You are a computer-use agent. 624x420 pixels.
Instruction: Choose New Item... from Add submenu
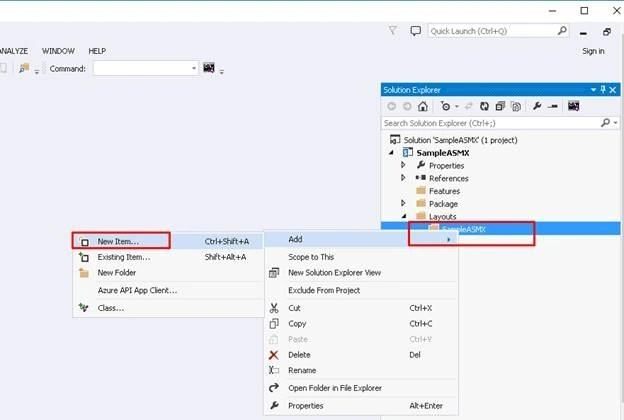[x=168, y=241]
